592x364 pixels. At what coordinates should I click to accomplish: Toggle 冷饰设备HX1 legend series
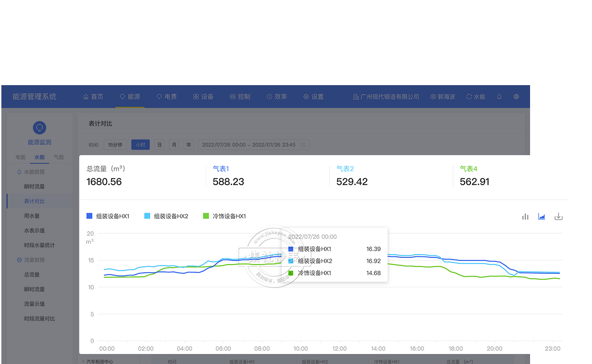point(224,216)
